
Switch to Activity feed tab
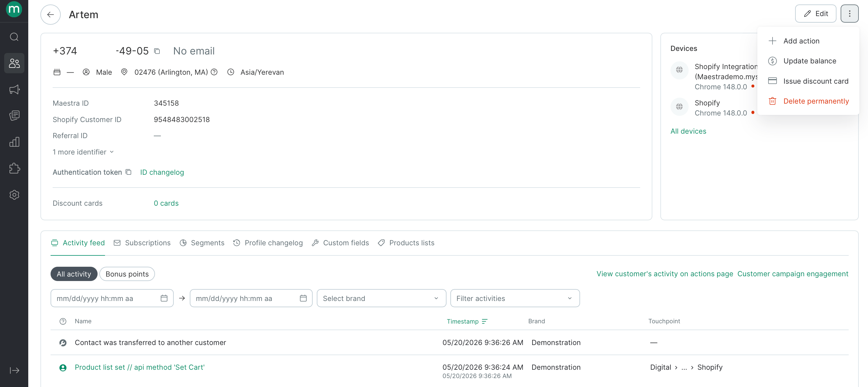78,243
